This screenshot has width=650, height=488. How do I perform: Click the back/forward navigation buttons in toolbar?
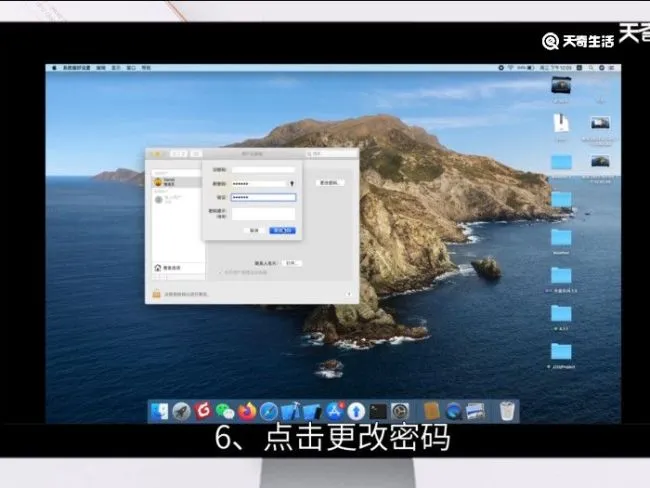click(x=179, y=154)
